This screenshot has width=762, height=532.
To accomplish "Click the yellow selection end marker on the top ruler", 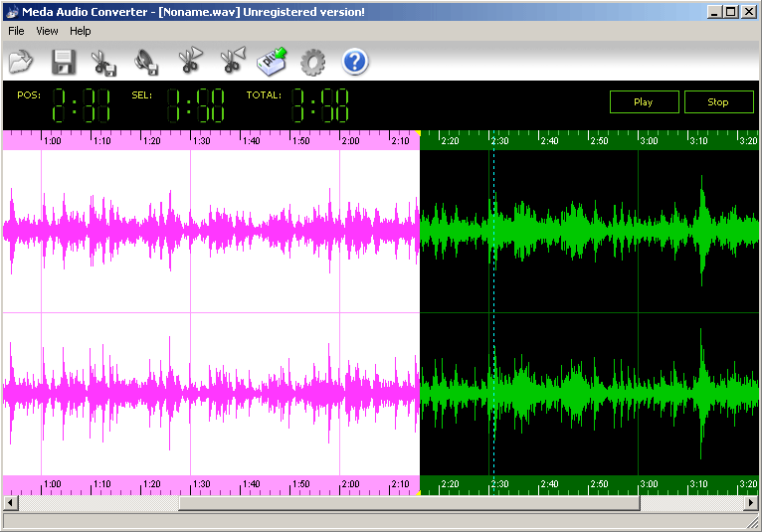I will [418, 133].
